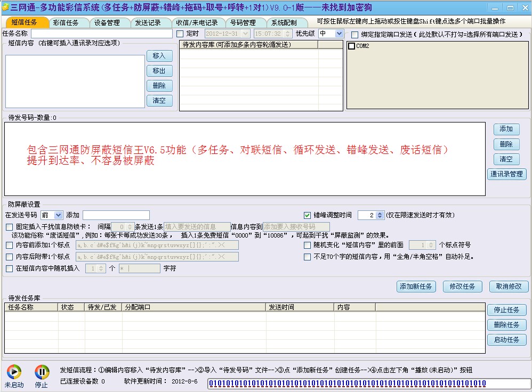This screenshot has width=532, height=392.
Task: Click the 取消修改 button
Action: [509, 287]
